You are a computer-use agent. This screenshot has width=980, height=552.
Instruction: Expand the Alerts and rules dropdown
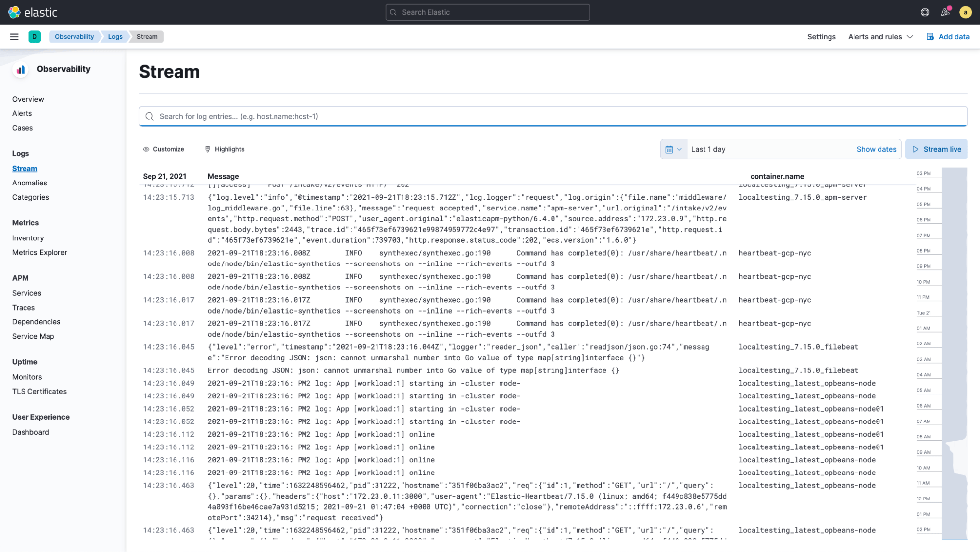click(880, 37)
